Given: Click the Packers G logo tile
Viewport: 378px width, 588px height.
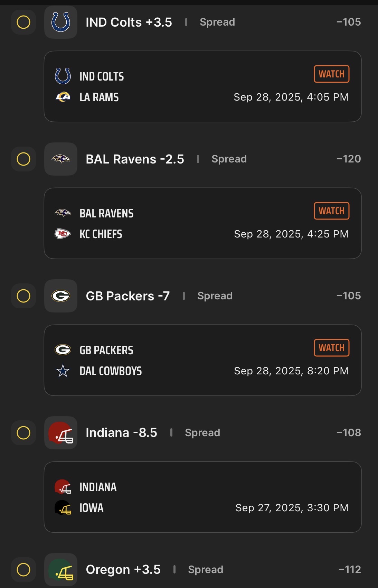Looking at the screenshot, I should pos(61,296).
